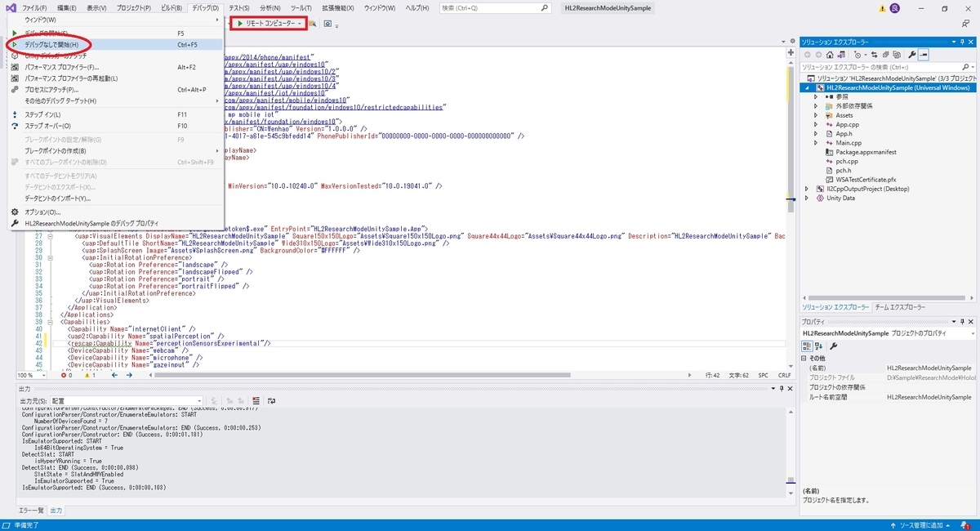The width and height of the screenshot is (980, 531).
Task: Open the ビルド(B) menu
Action: pyautogui.click(x=171, y=7)
